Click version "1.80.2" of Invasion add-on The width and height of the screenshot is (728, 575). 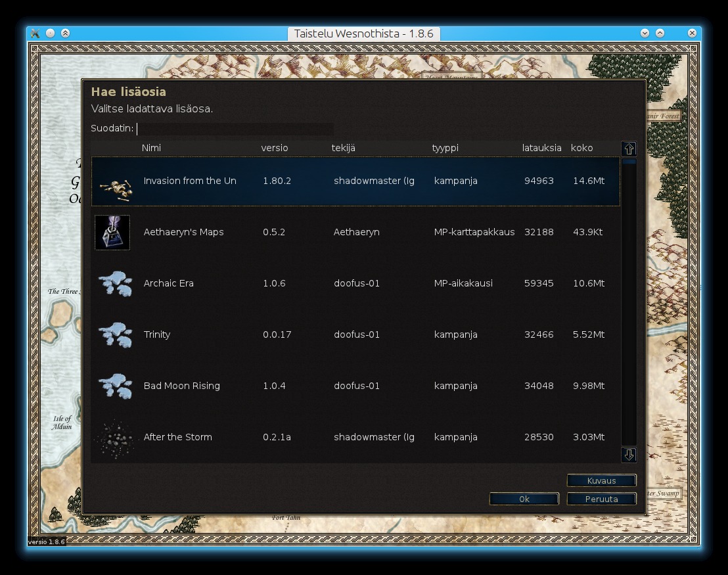pos(277,181)
